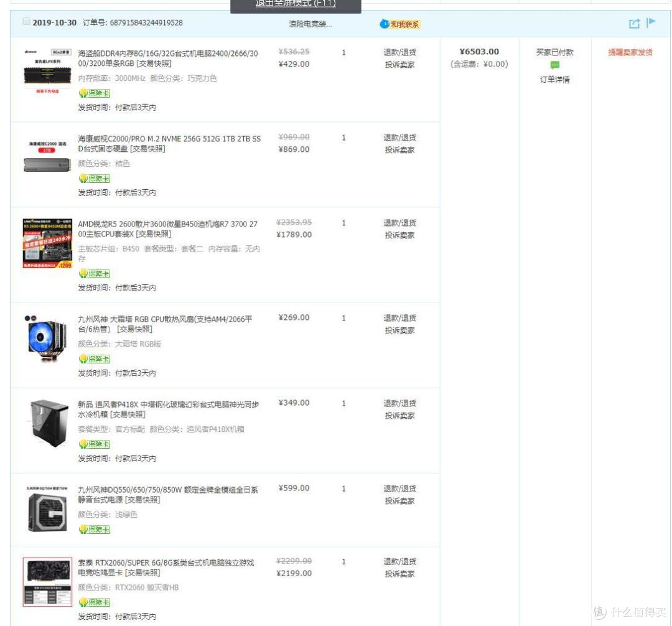Click 退款/退货 for the 大霜塔 cooler
The height and width of the screenshot is (626, 672).
click(x=399, y=318)
